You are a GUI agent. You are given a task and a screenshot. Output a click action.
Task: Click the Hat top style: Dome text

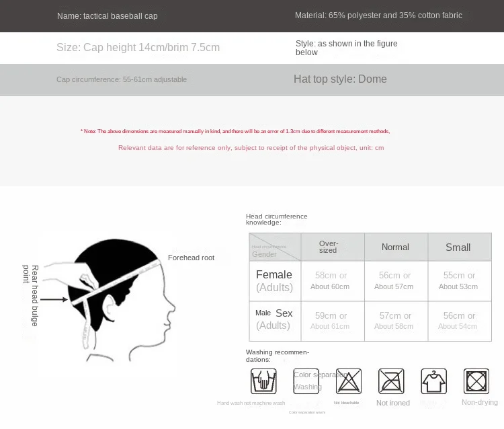pos(340,79)
